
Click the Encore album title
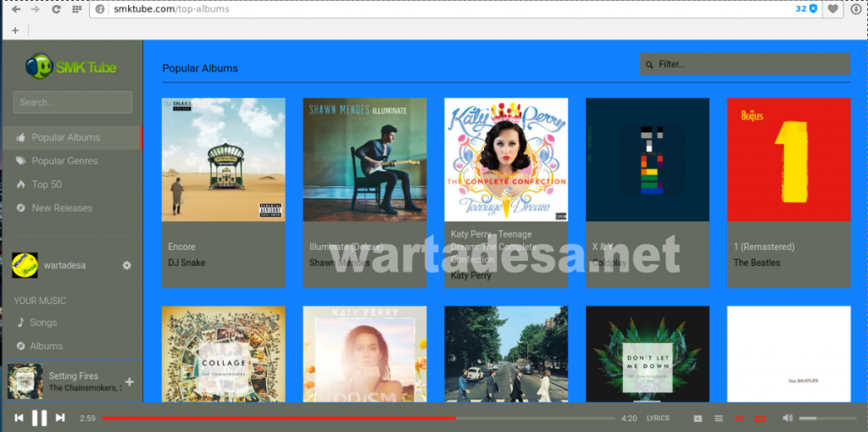click(181, 246)
